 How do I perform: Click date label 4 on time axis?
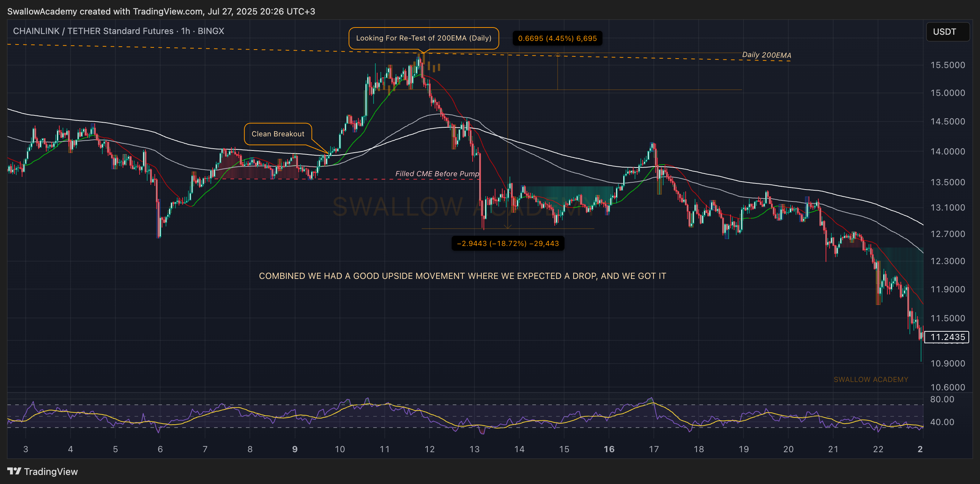(71, 449)
